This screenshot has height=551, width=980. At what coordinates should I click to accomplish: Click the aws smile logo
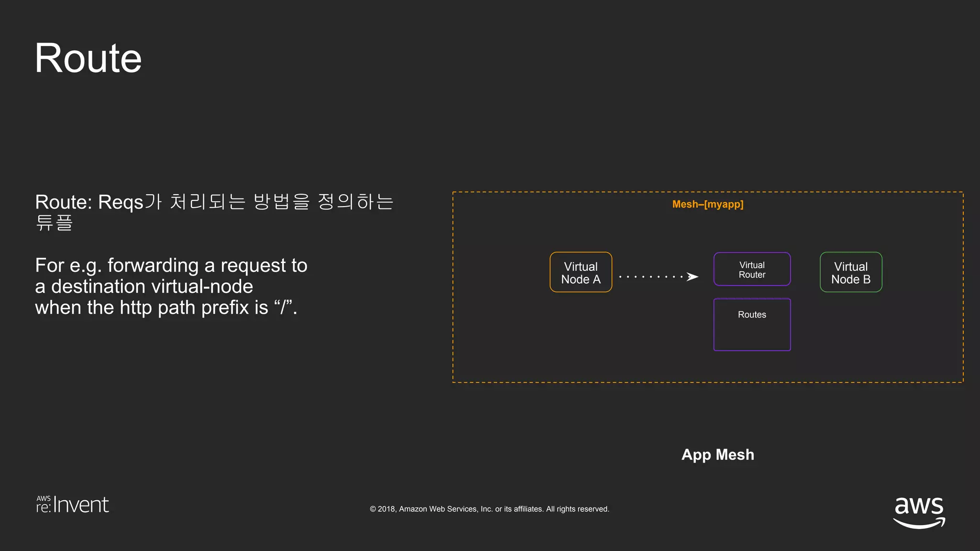coord(919,512)
